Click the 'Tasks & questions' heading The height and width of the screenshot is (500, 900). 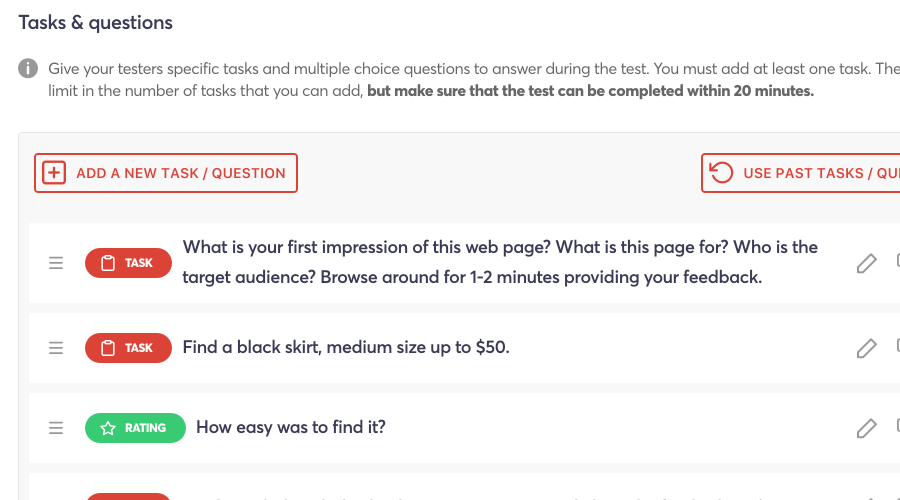click(96, 23)
